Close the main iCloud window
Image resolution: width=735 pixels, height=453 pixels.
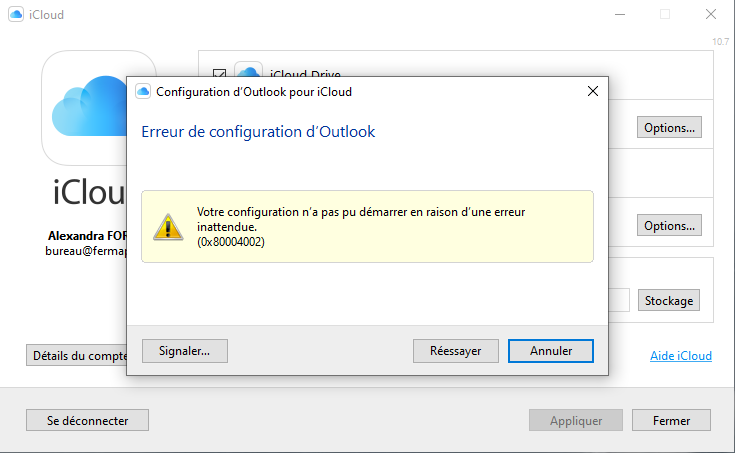click(710, 14)
